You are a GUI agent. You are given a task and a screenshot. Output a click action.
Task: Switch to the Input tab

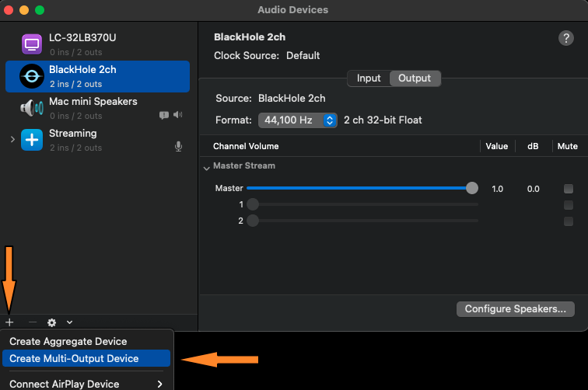(368, 78)
